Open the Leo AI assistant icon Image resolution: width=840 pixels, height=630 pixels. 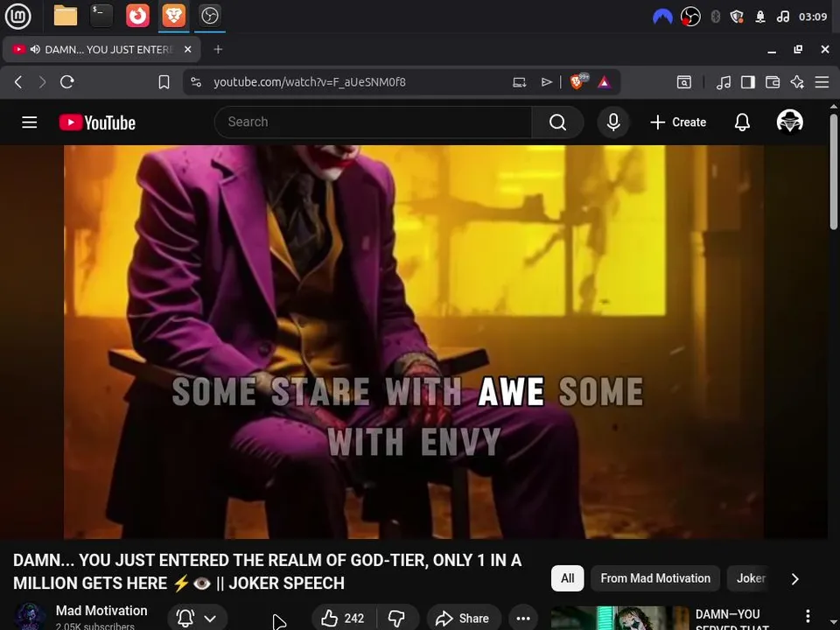(x=797, y=82)
